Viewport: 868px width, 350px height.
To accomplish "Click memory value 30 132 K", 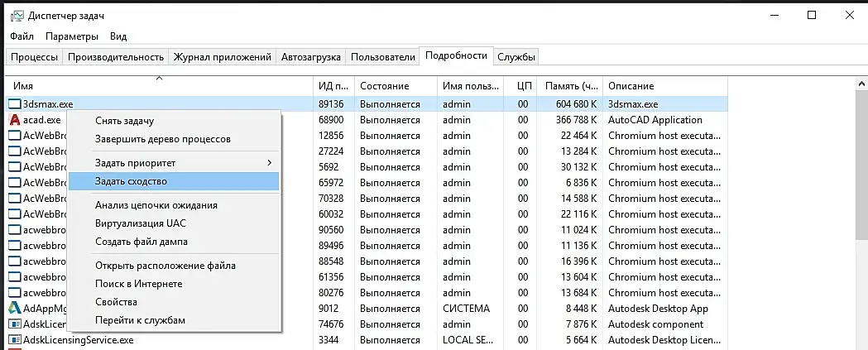I will point(579,166).
